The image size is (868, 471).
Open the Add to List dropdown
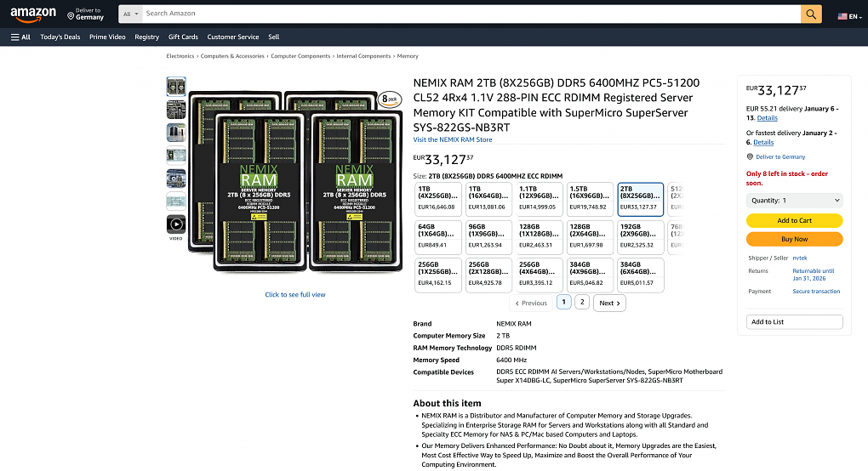point(794,321)
